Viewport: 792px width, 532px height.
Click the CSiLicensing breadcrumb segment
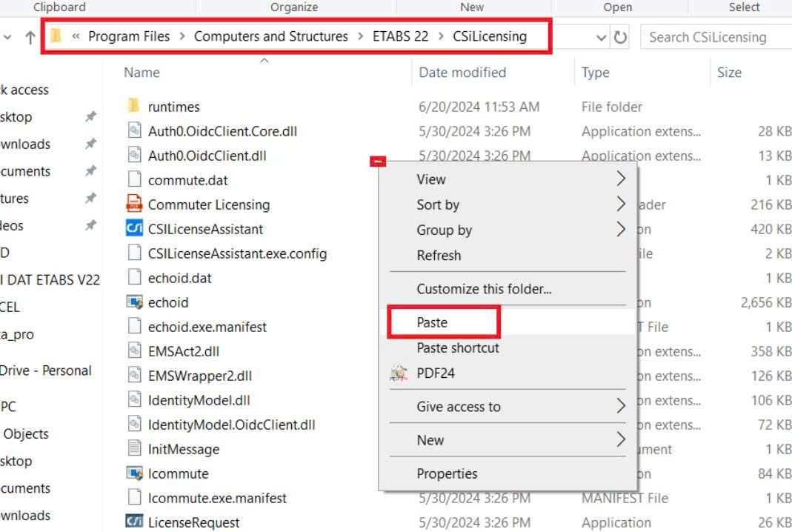coord(490,36)
